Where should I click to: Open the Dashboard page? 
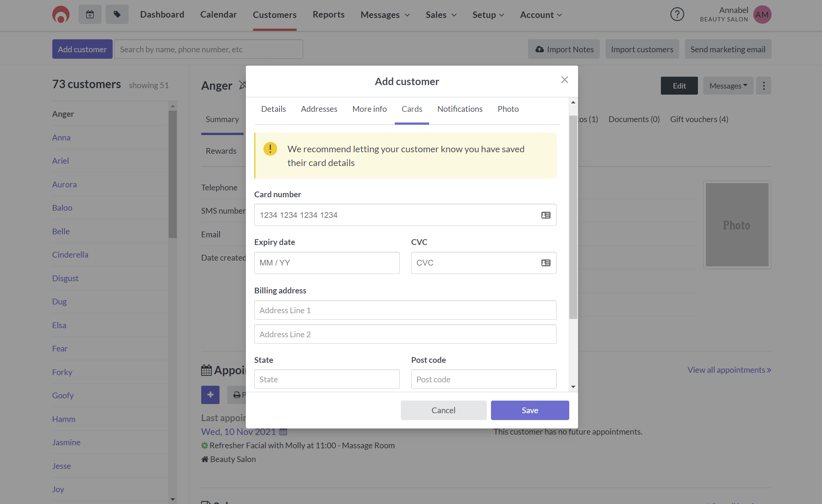162,14
